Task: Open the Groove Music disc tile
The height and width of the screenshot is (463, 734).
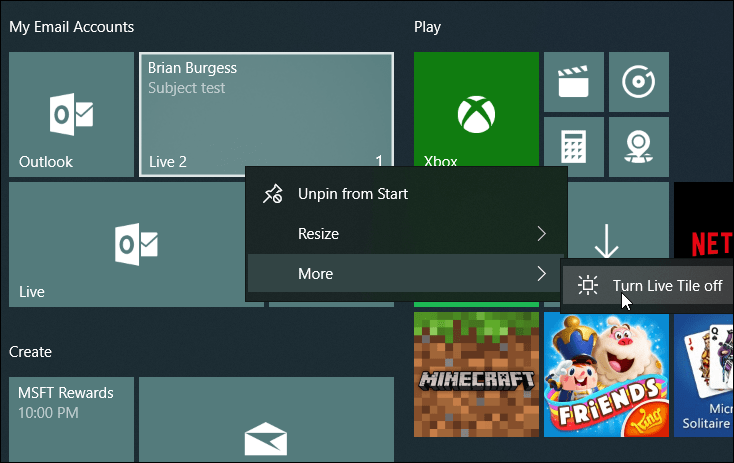Action: point(639,82)
